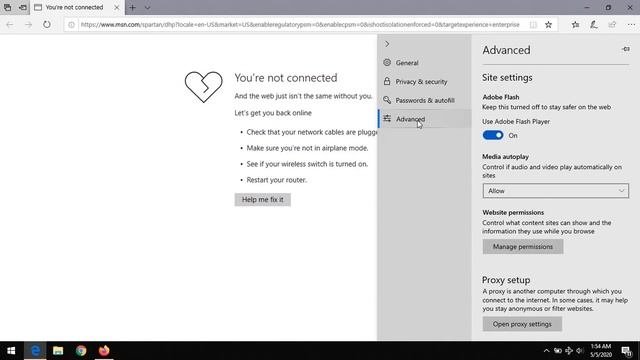Open the Windows Start menu
640x360 pixels.
(x=11, y=351)
